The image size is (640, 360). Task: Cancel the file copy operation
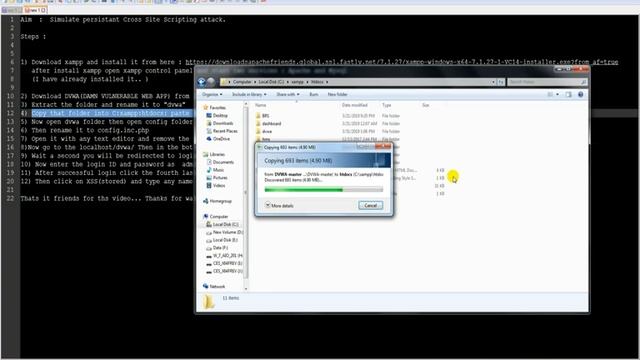[371, 205]
